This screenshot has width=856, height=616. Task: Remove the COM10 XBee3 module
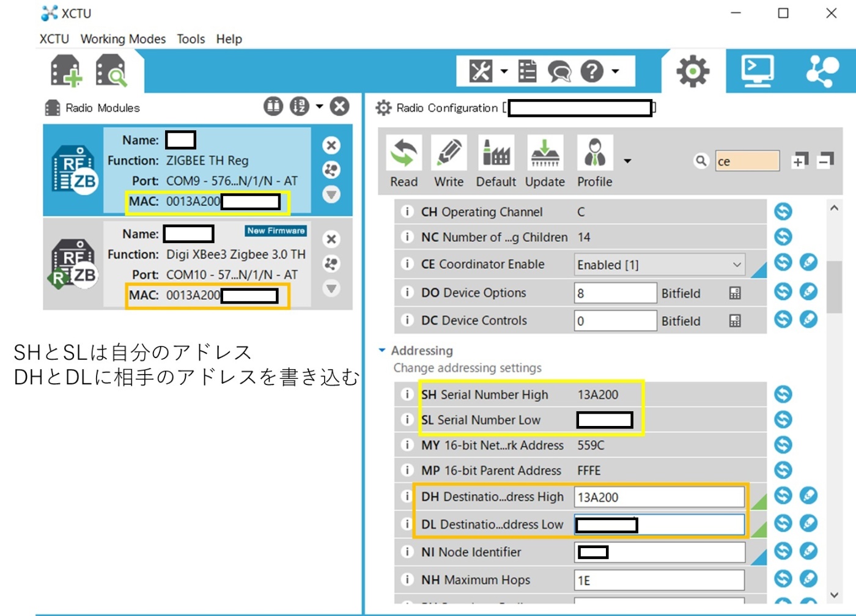331,239
